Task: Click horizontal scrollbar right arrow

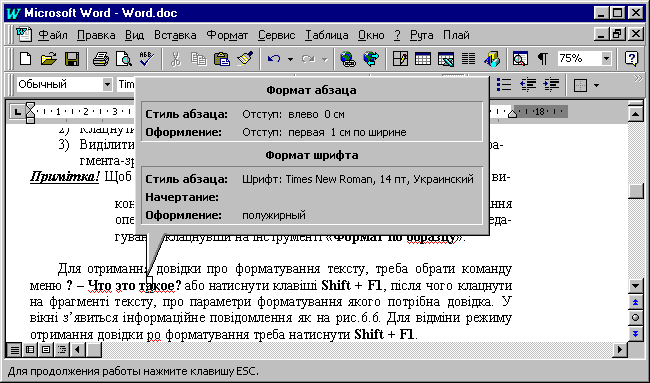Action: (x=620, y=350)
